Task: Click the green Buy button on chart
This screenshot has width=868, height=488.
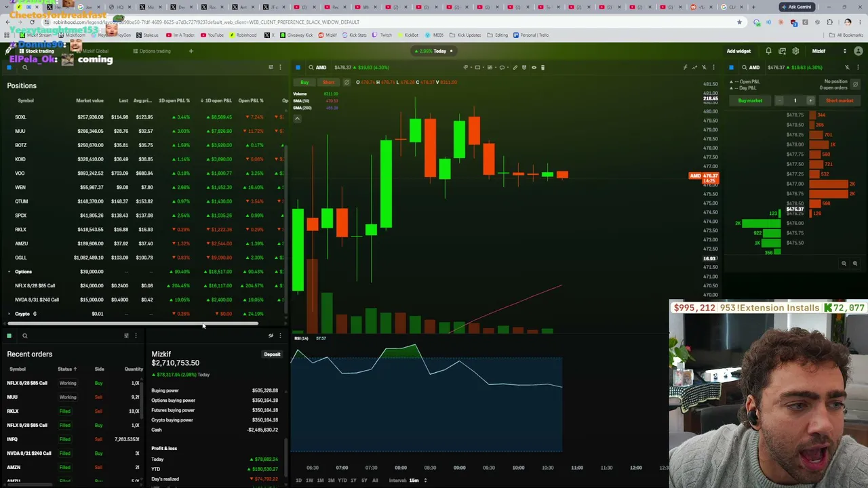Action: point(304,82)
